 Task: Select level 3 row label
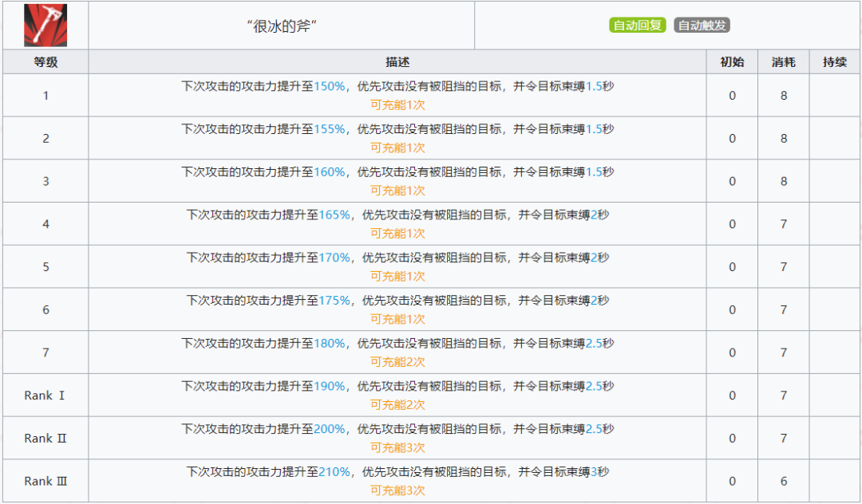point(45,181)
